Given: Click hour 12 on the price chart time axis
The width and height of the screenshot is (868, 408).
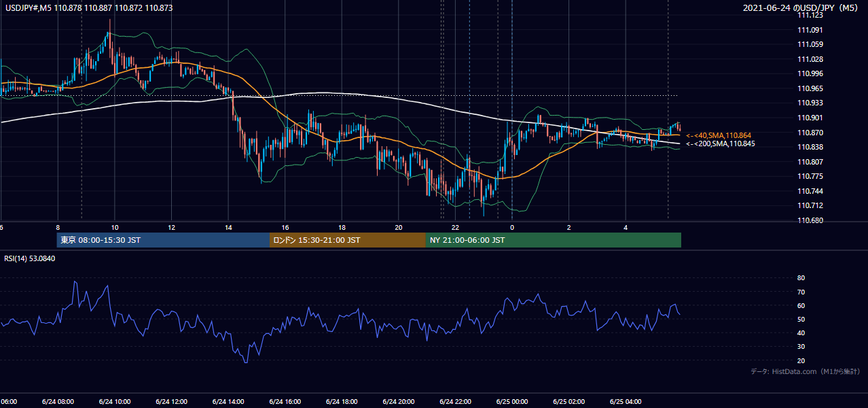Looking at the screenshot, I should click(x=171, y=228).
